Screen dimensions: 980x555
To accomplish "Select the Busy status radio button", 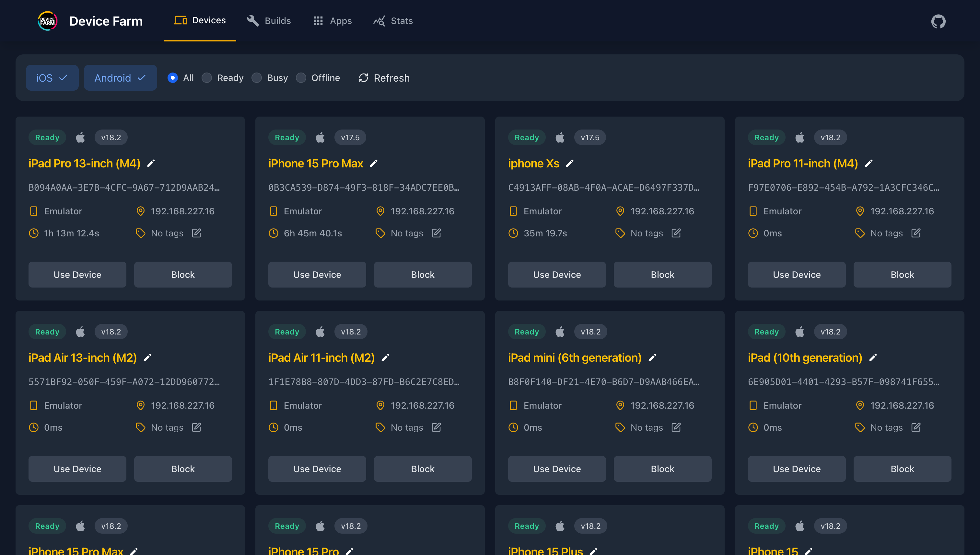I will pyautogui.click(x=257, y=78).
